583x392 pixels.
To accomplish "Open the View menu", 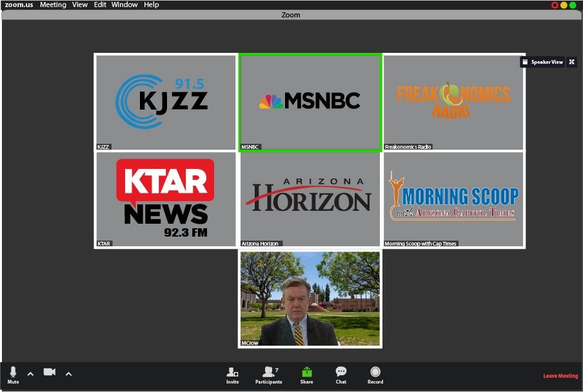I will click(80, 5).
